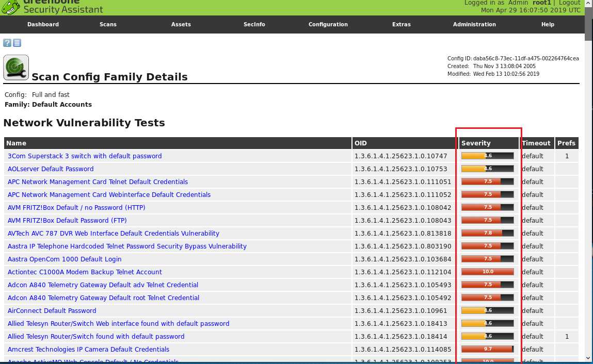Open the Help menu in the navigation bar
Image resolution: width=593 pixels, height=364 pixels.
tap(548, 24)
